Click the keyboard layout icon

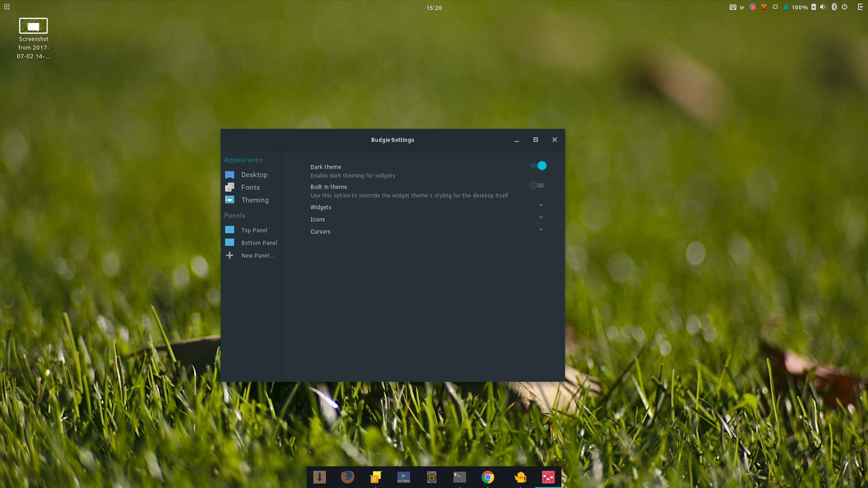point(733,7)
